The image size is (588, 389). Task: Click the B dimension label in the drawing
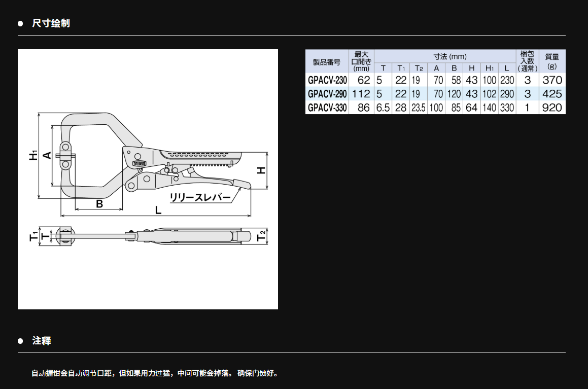[99, 204]
